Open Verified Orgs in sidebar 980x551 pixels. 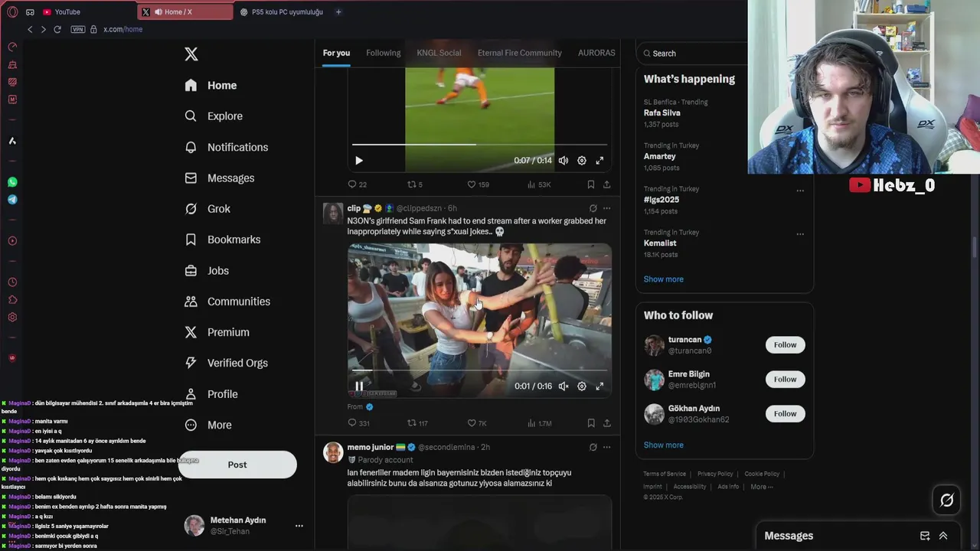(x=227, y=363)
